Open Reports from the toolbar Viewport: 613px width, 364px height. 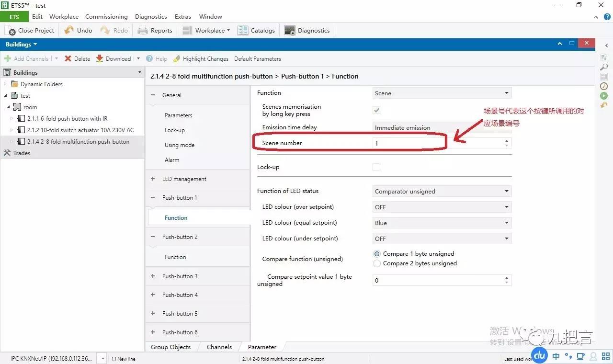(x=155, y=31)
